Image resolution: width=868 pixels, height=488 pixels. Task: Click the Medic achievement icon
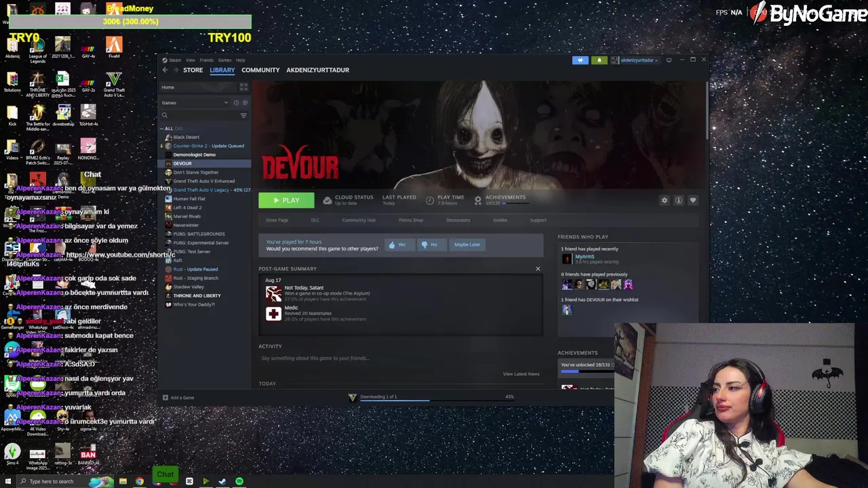point(273,313)
